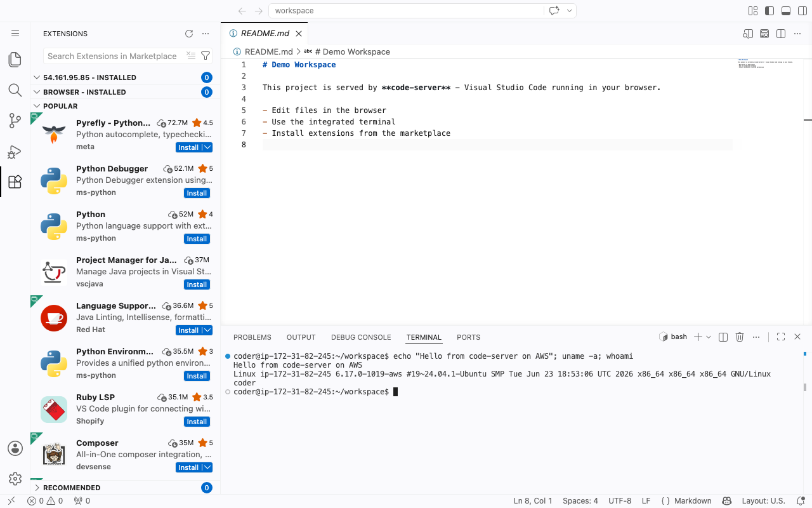The height and width of the screenshot is (508, 812).
Task: Open remote window indicator in status bar
Action: point(11,501)
